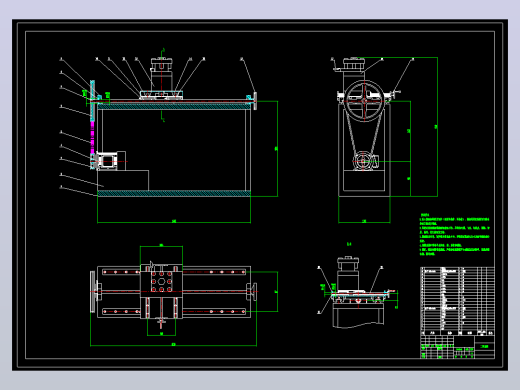Select the green technical notes text block
The width and height of the screenshot is (520, 390).
point(454,235)
